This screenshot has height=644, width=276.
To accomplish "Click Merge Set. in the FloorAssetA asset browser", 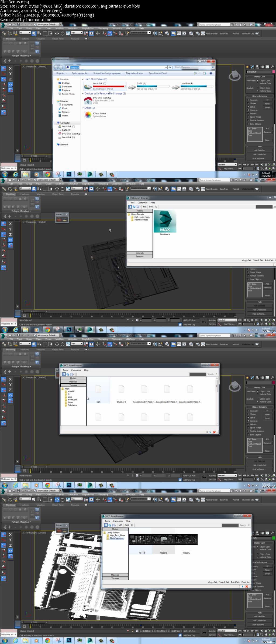I will click(x=246, y=260).
